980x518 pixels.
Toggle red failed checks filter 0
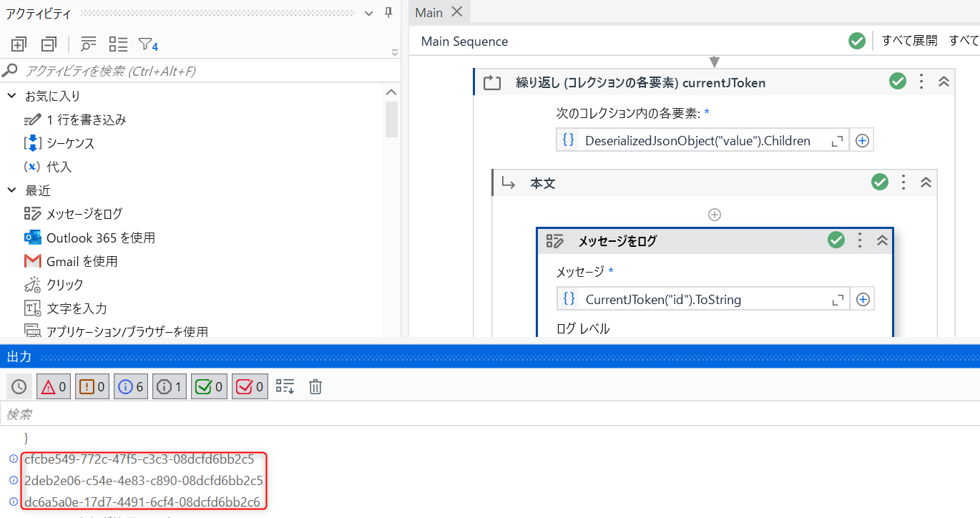251,387
